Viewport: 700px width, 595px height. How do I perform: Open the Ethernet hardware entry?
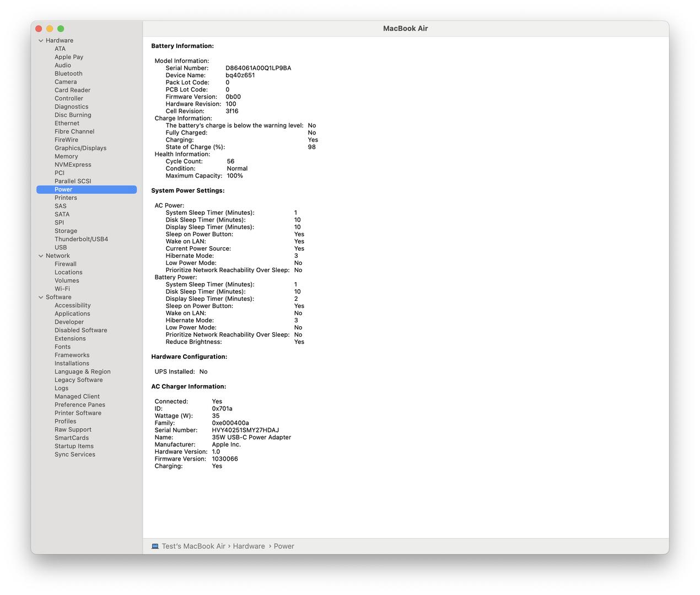(67, 123)
